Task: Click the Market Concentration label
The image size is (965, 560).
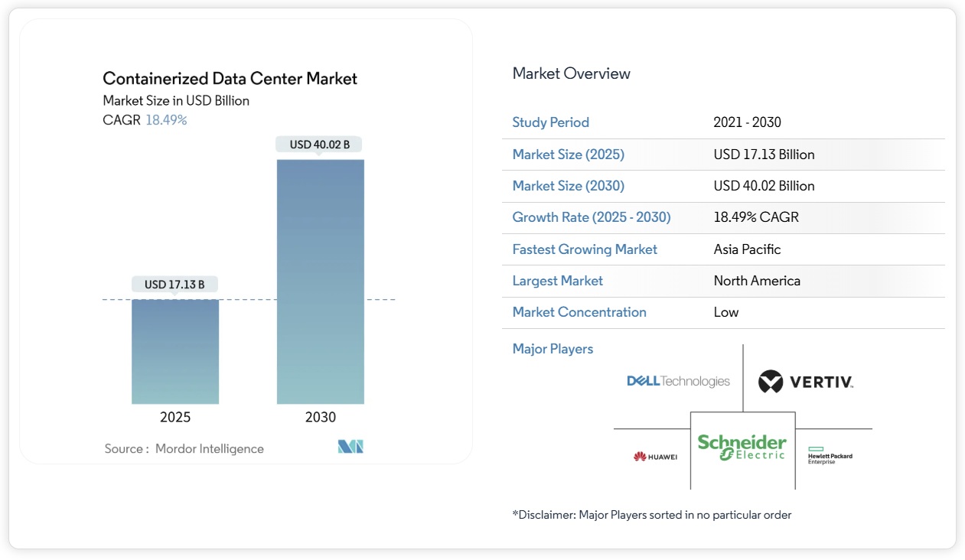Action: [579, 312]
